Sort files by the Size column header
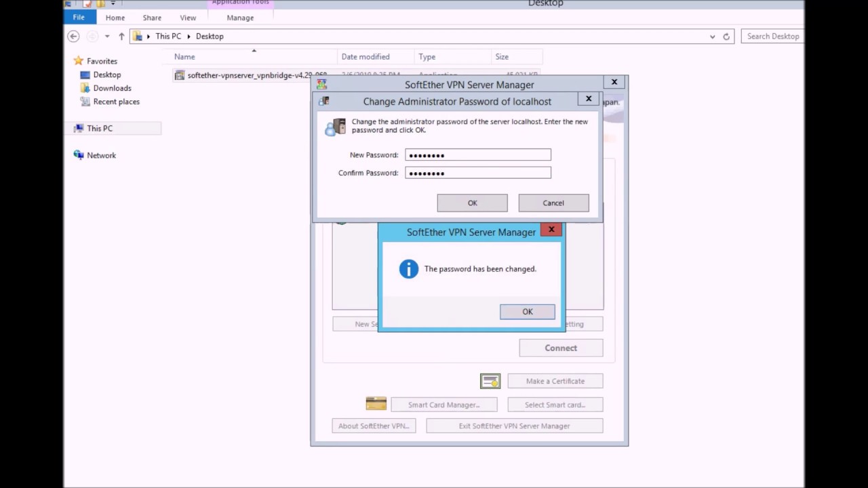The height and width of the screenshot is (488, 868). (x=517, y=57)
